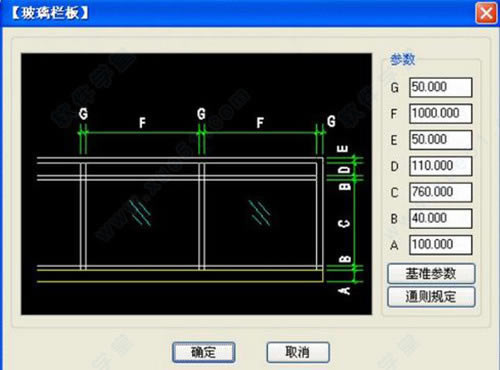Open the 通则规定 button
The image size is (500, 370).
(x=431, y=297)
